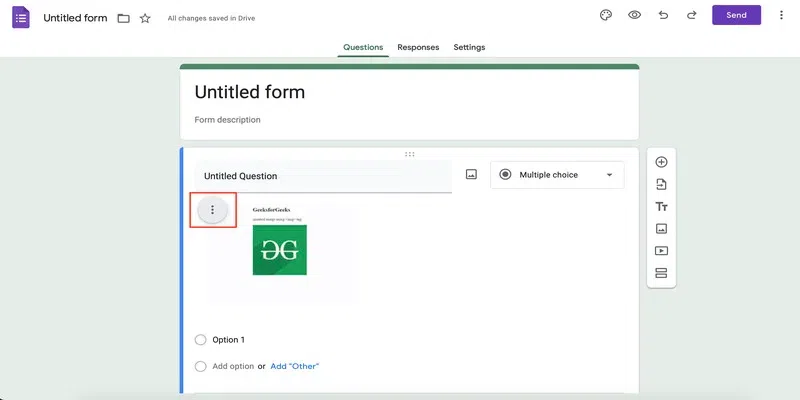Switch to the Questions tab

coord(363,47)
